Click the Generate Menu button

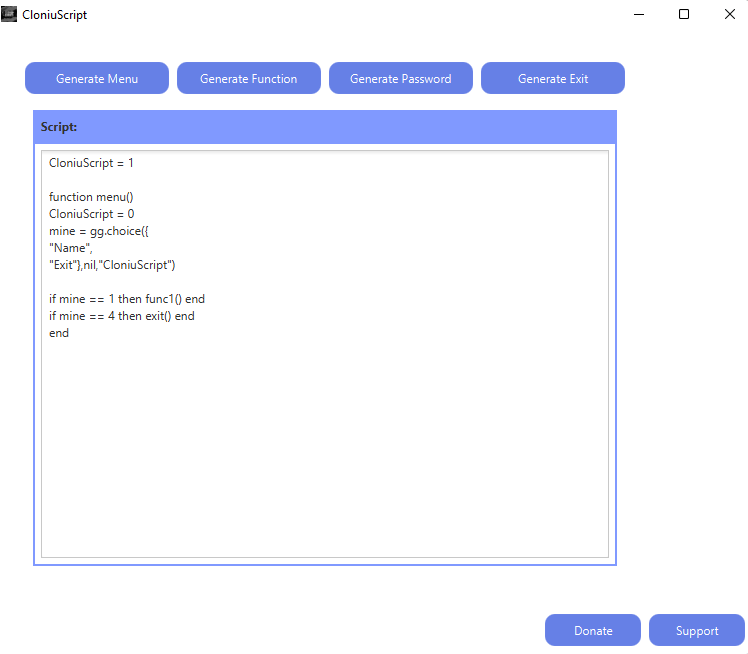click(97, 78)
